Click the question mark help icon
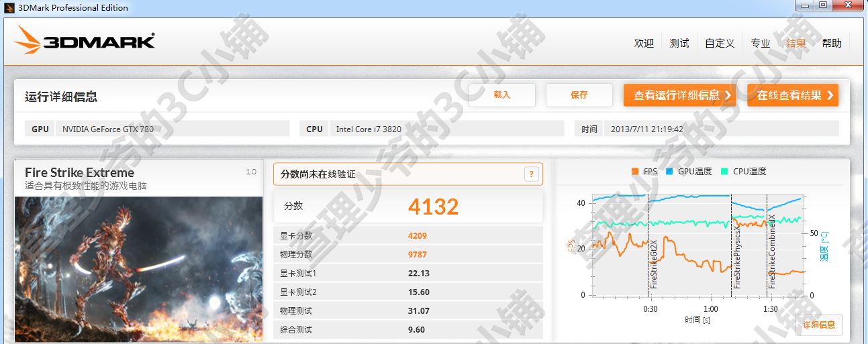Screen dimensions: 868x344 pos(531,174)
